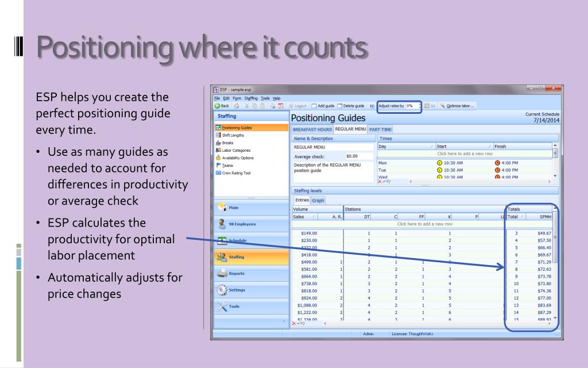Switch to BREAKFAST HOURS tab

[x=312, y=129]
